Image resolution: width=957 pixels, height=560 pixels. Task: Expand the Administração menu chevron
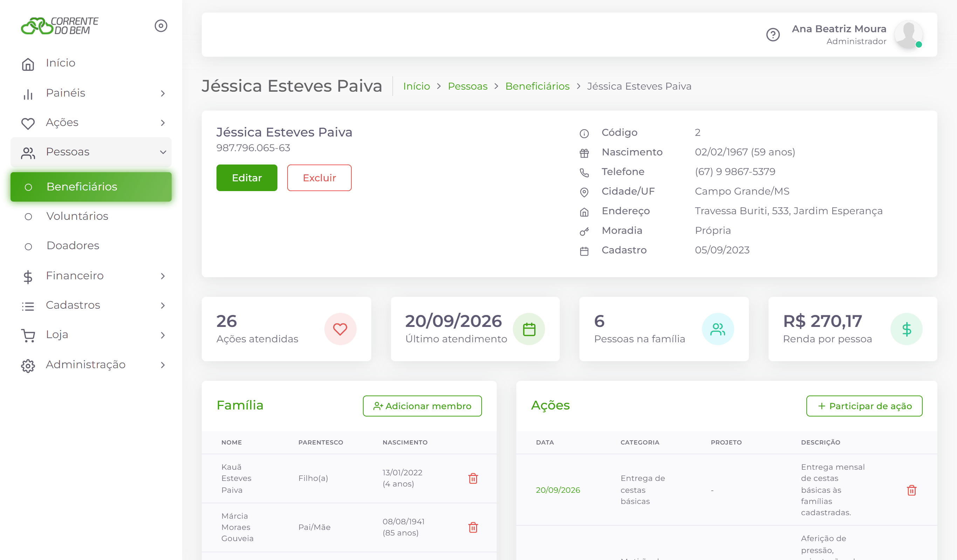pos(163,365)
